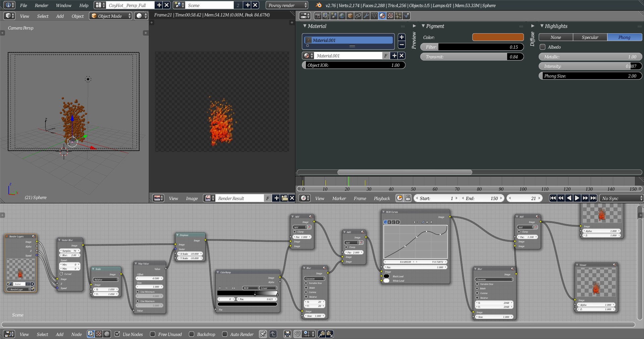
Task: Open the Render menu
Action: 42,5
